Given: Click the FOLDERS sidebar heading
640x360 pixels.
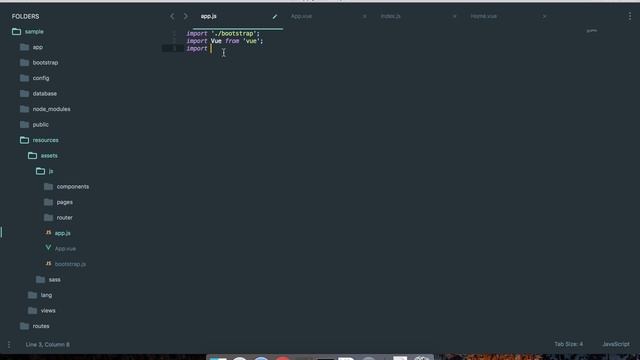Looking at the screenshot, I should (x=25, y=16).
